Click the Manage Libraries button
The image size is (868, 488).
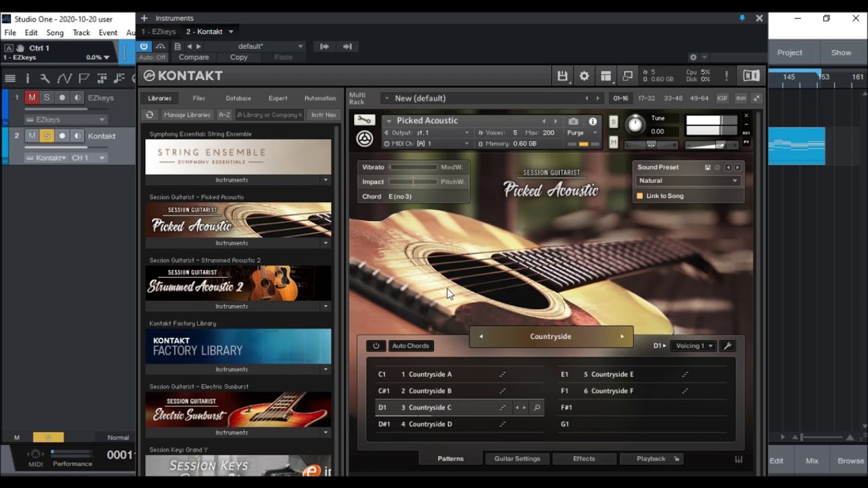click(x=187, y=115)
